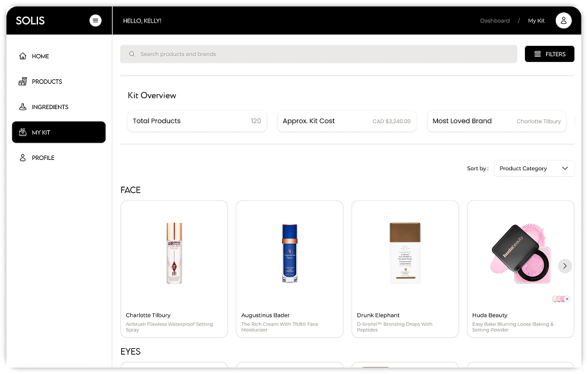Screen dimensions: 588x374
Task: Select Huda Beauty shade swatches
Action: (x=561, y=299)
